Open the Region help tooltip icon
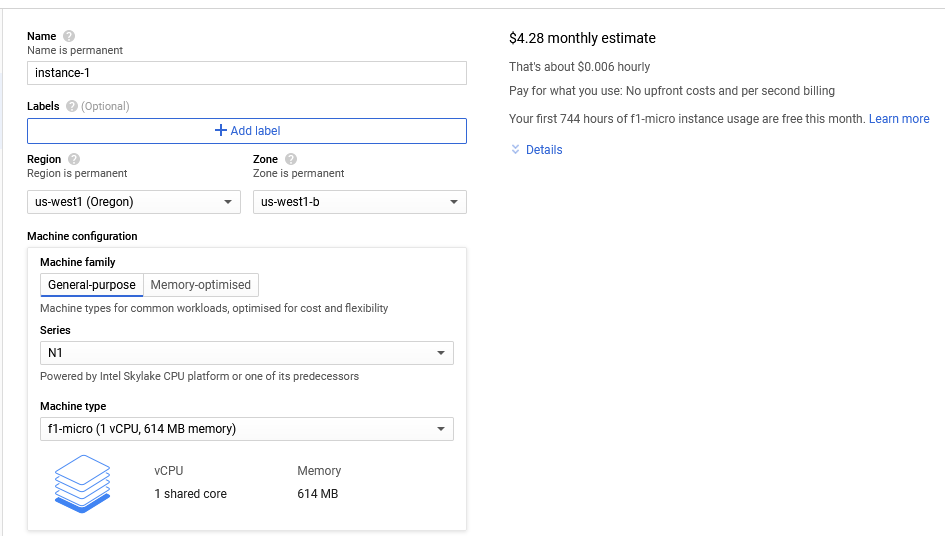 [74, 159]
